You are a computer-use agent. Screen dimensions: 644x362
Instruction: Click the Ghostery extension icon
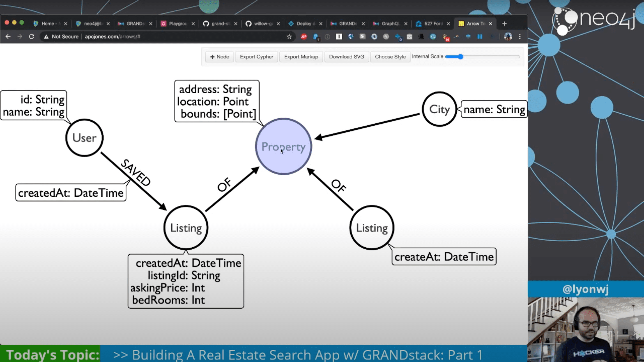(x=316, y=37)
